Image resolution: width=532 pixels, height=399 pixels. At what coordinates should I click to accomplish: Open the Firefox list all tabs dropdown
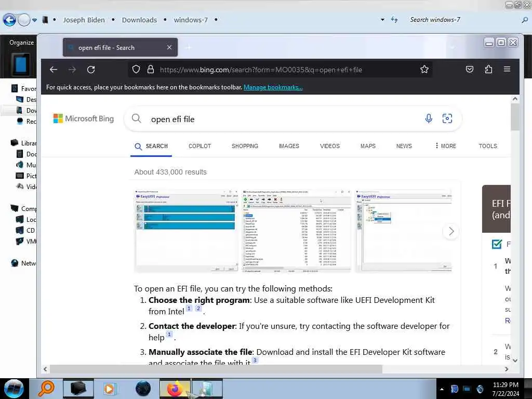(452, 47)
